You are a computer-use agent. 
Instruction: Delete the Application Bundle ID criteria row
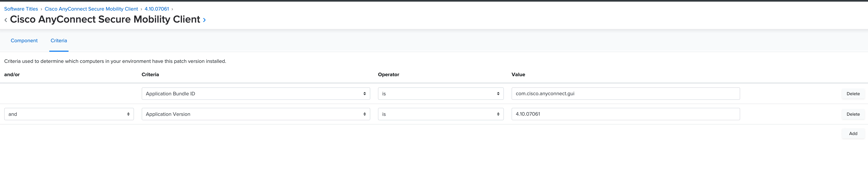tap(853, 94)
